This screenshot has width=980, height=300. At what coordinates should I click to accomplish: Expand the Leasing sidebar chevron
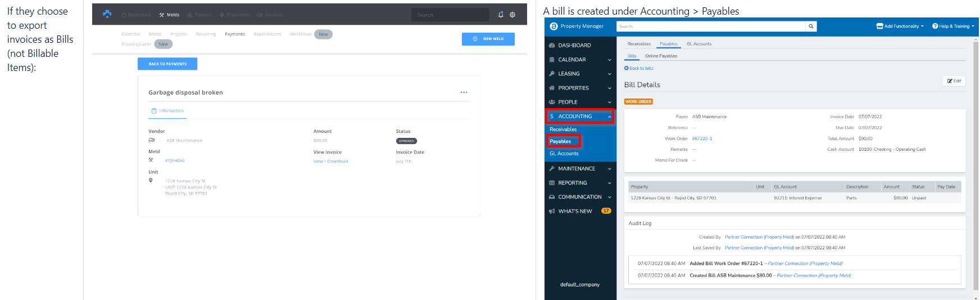[610, 74]
